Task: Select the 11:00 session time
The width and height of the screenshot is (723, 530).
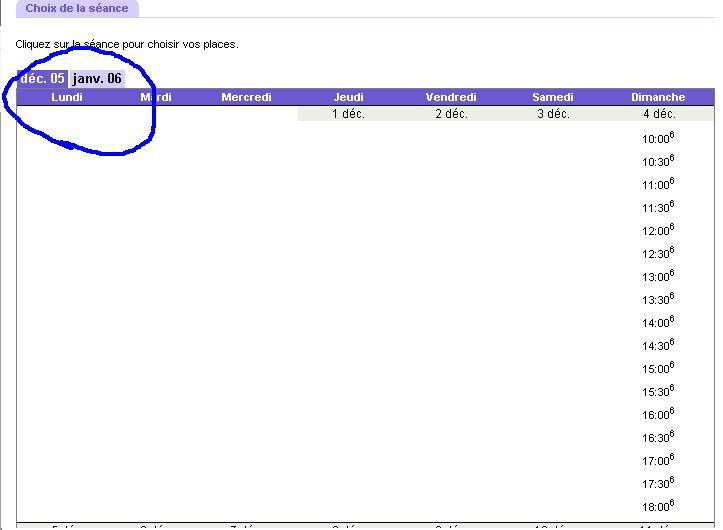Action: 657,185
